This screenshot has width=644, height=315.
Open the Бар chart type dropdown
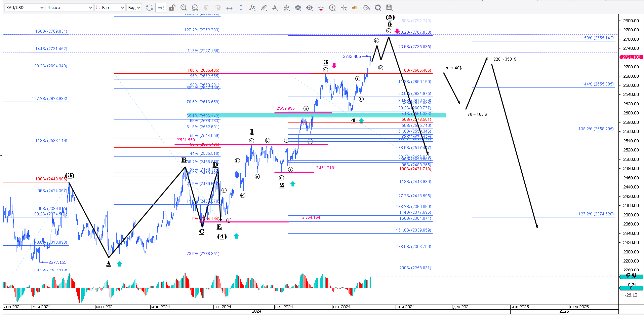[110, 7]
